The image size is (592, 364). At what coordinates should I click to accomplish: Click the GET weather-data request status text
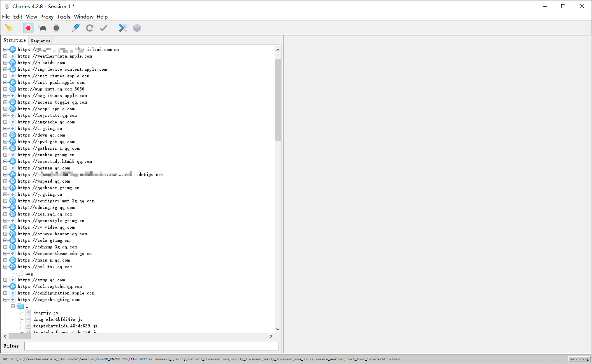tap(201, 359)
